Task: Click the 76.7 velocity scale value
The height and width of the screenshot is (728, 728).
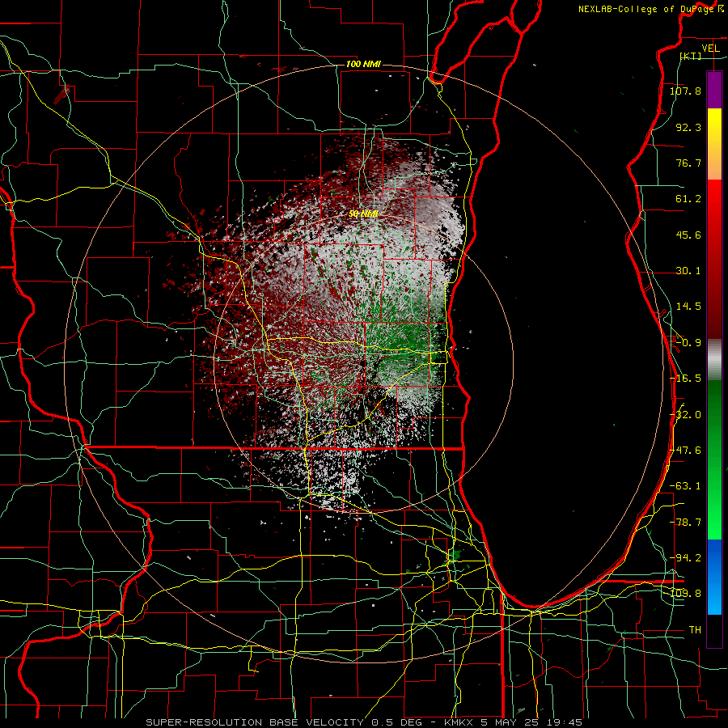Action: click(688, 163)
